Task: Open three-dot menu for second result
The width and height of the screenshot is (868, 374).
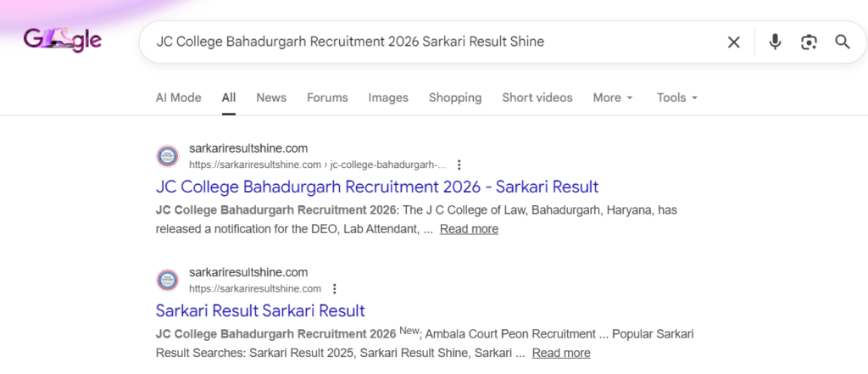Action: point(335,288)
